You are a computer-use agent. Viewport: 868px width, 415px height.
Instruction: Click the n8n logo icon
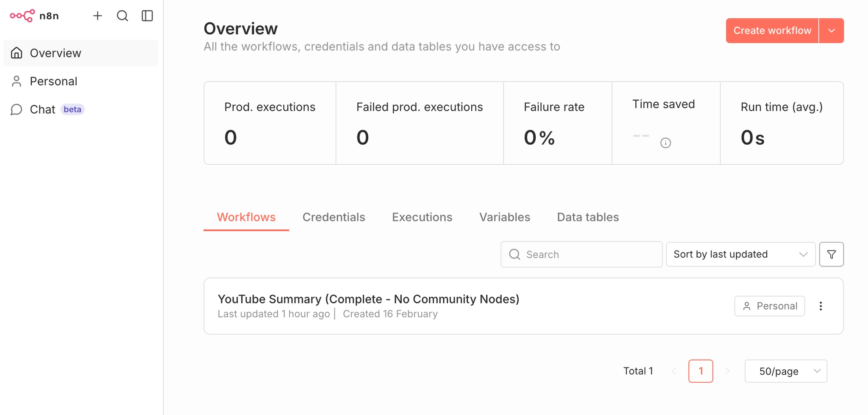click(22, 16)
